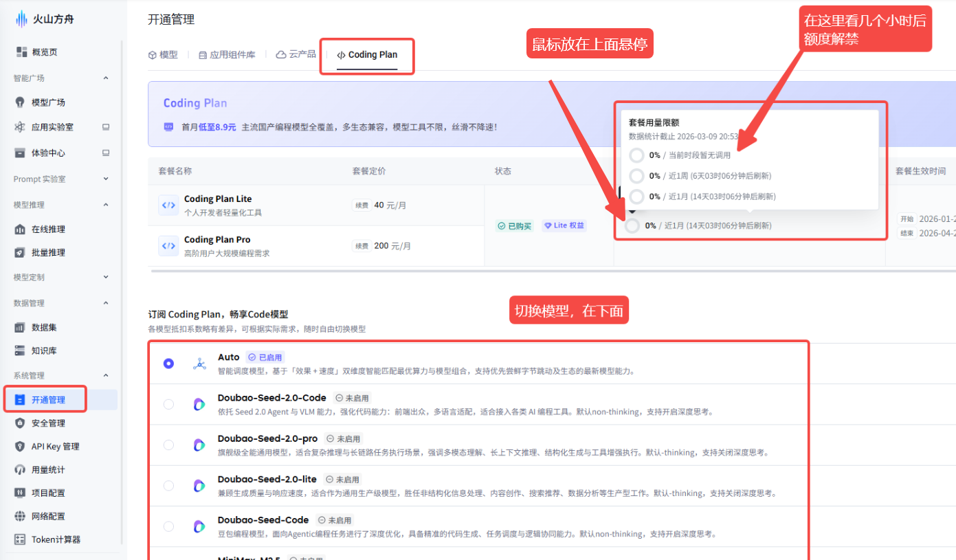Click the 当前时段 usage ring in tooltip
Image resolution: width=956 pixels, height=560 pixels.
pos(637,155)
